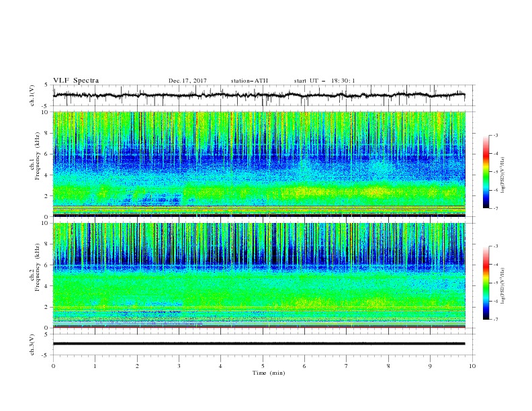The image size is (532, 411).
Task: Click the "VLF Spectra" title text
Action: [76, 81]
